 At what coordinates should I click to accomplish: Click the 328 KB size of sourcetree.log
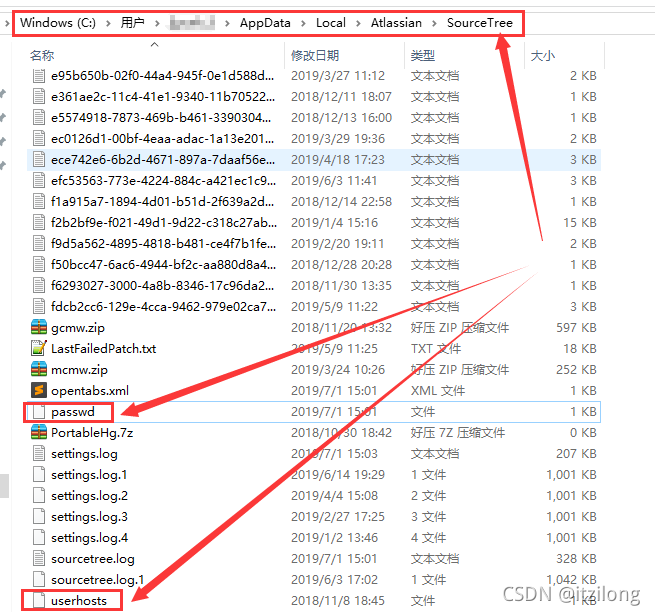point(576,559)
